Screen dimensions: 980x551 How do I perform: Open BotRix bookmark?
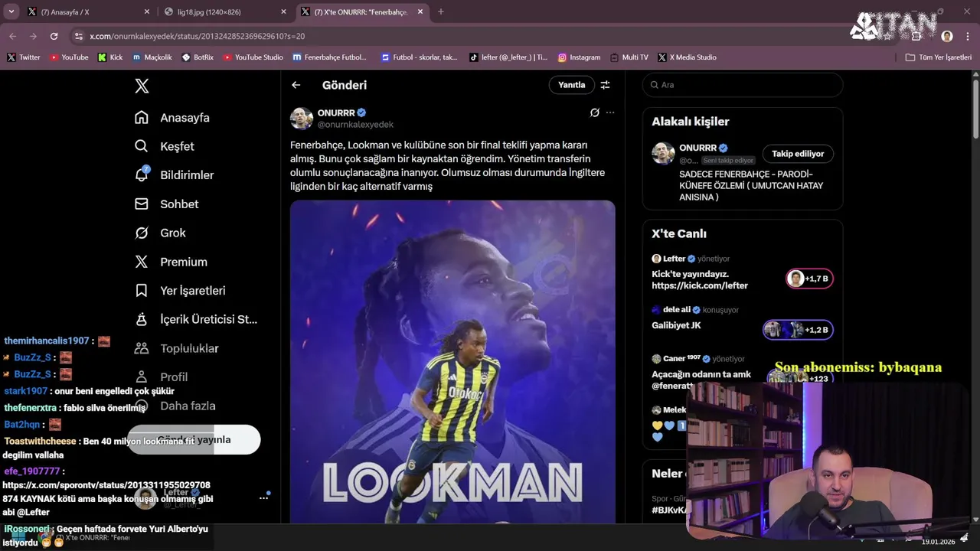pyautogui.click(x=198, y=57)
